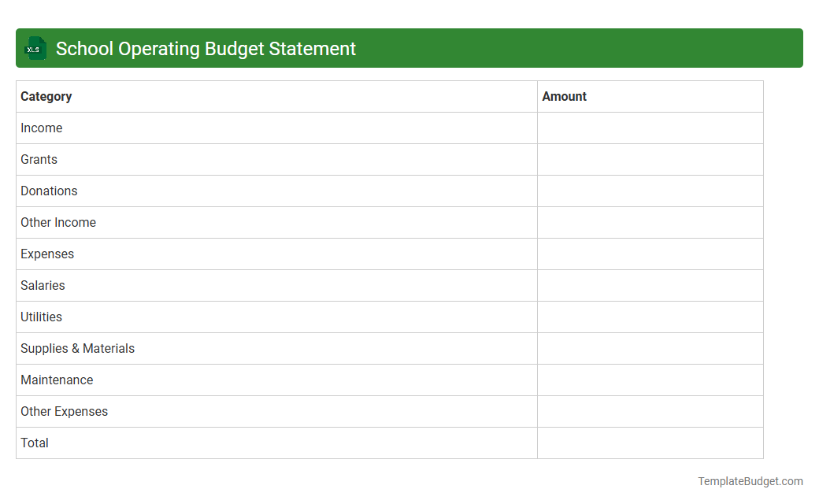
Task: Click the Amount cell beside Salaries
Action: pos(650,285)
